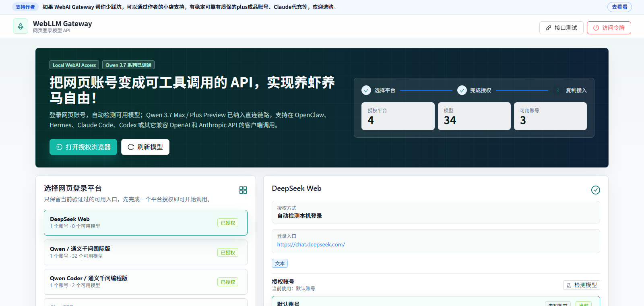This screenshot has width=644, height=306.
Task: Click the 文本 capability tag
Action: [280, 264]
